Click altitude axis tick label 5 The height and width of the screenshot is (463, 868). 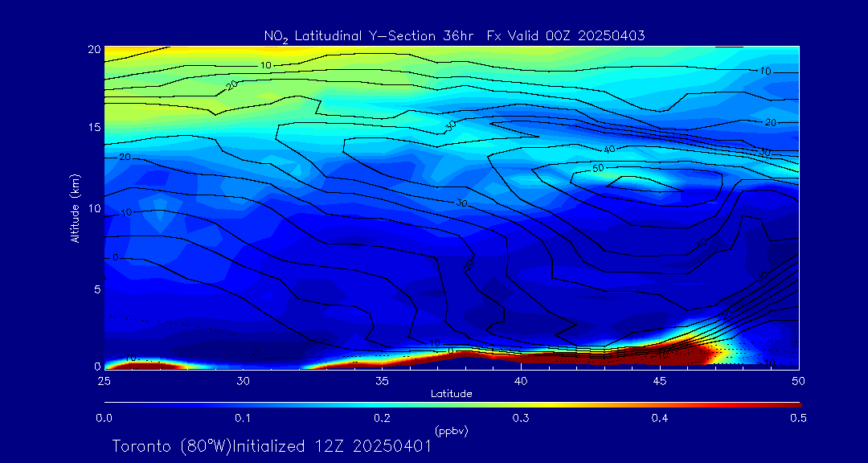pyautogui.click(x=96, y=289)
